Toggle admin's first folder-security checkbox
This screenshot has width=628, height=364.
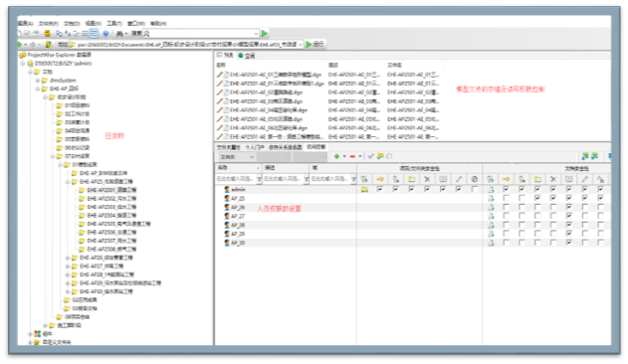click(x=379, y=189)
